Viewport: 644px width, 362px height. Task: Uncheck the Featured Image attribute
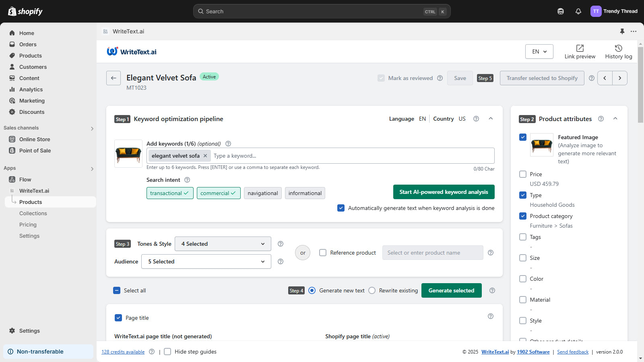click(522, 137)
